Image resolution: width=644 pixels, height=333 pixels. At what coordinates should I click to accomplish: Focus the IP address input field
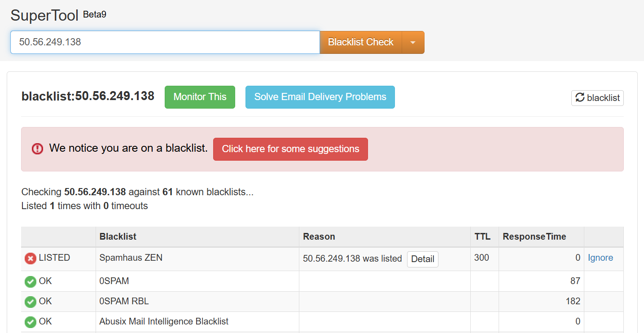point(165,42)
